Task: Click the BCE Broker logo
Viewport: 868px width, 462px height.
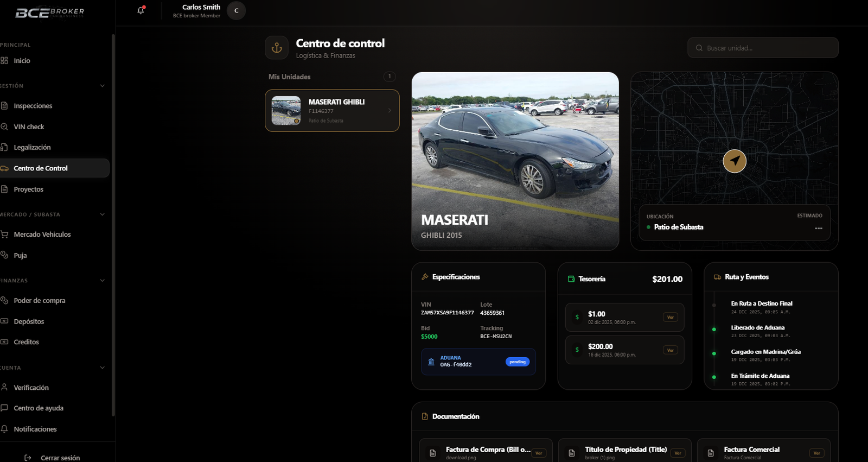Action: [x=50, y=12]
